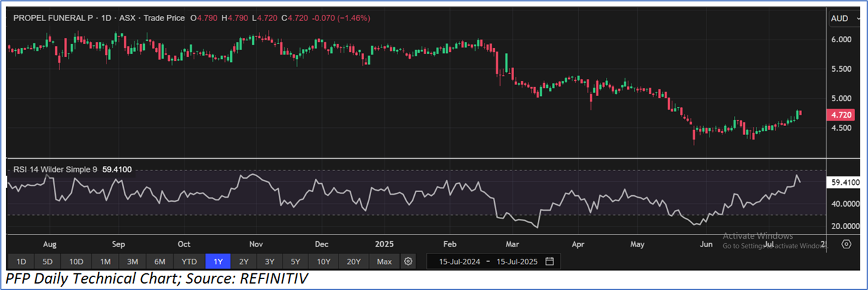The image size is (868, 290).
Task: Click the highlighted 1Y range button
Action: point(218,261)
